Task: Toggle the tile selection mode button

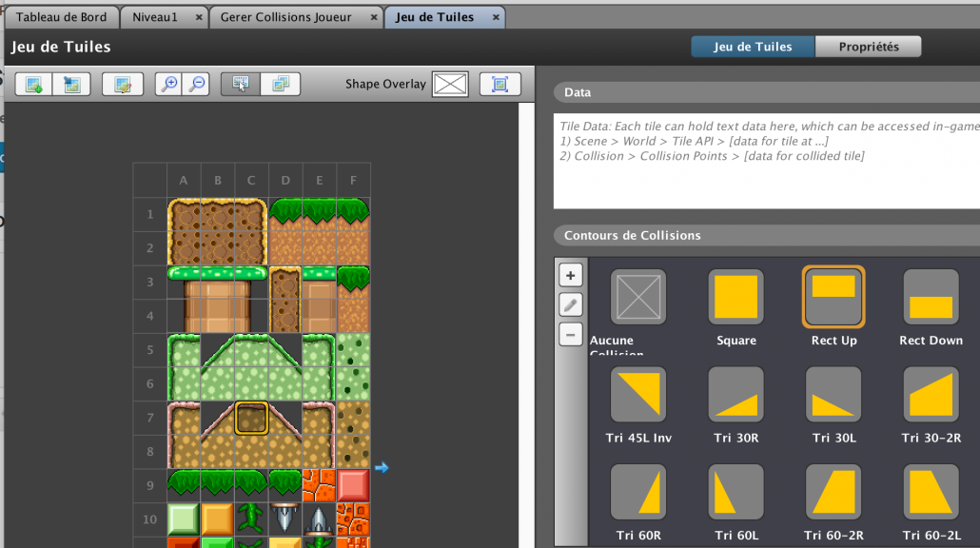Action: coord(241,84)
